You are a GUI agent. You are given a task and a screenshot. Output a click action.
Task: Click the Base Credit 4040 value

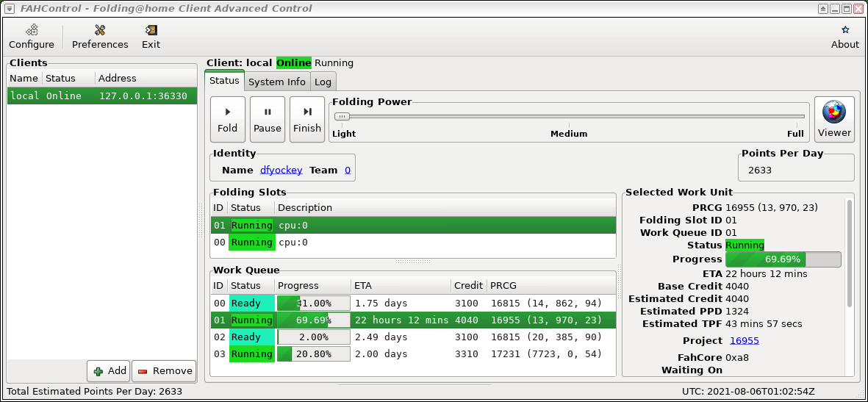click(x=736, y=287)
